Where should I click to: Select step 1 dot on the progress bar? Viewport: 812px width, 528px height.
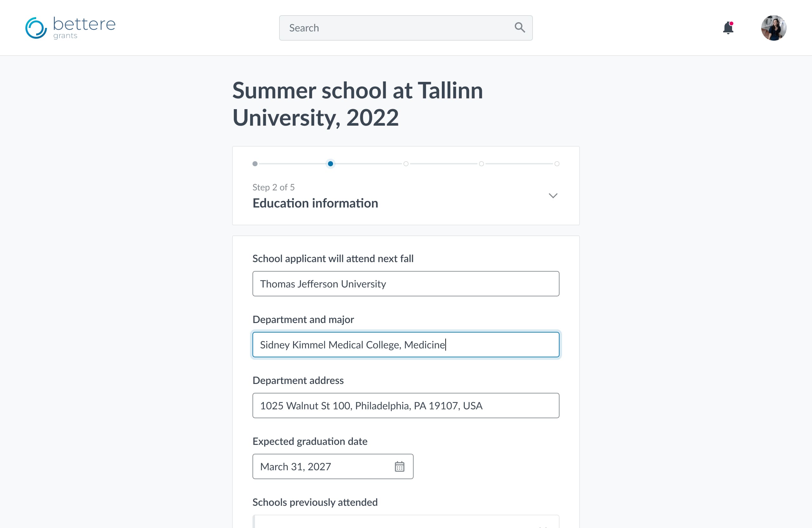click(x=255, y=164)
